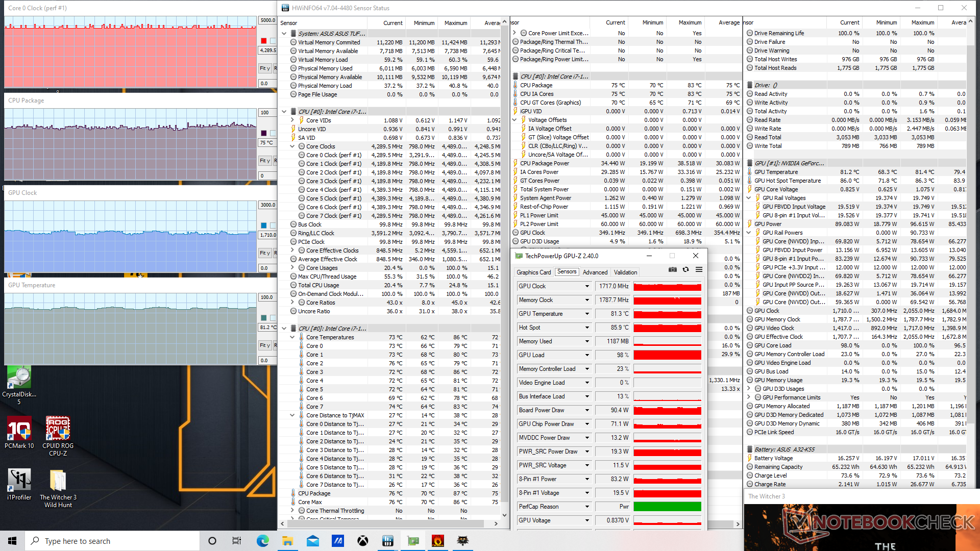Switch to the Advanced tab
This screenshot has height=551, width=980.
tap(595, 272)
